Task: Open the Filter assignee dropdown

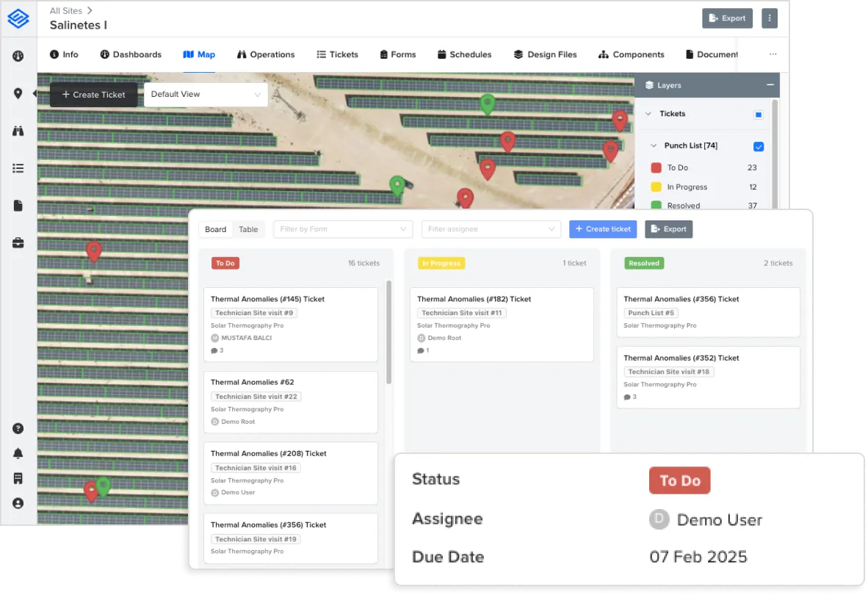Action: [x=491, y=229]
